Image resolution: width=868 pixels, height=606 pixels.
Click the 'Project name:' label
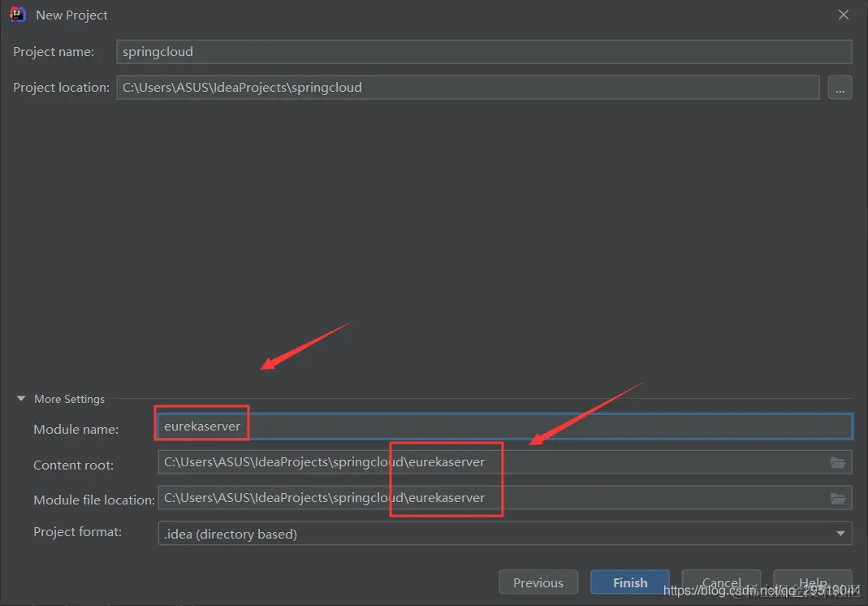54,51
